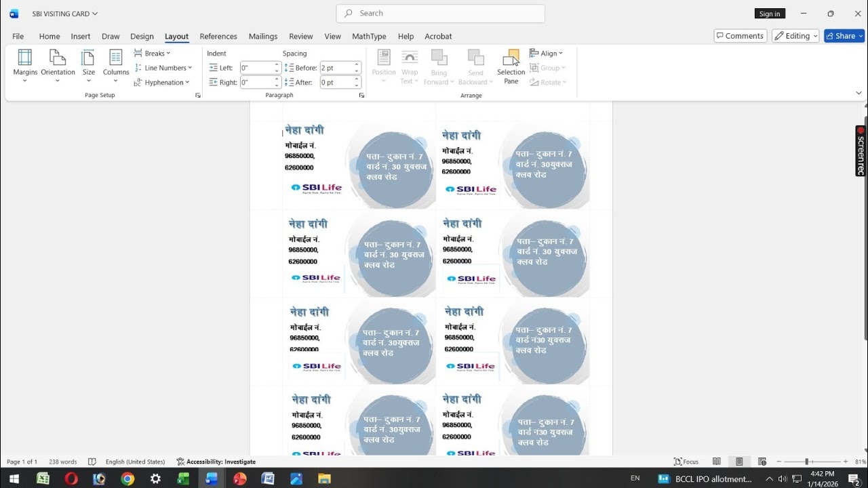Open the Wrap Text options
The image size is (868, 488).
click(410, 66)
